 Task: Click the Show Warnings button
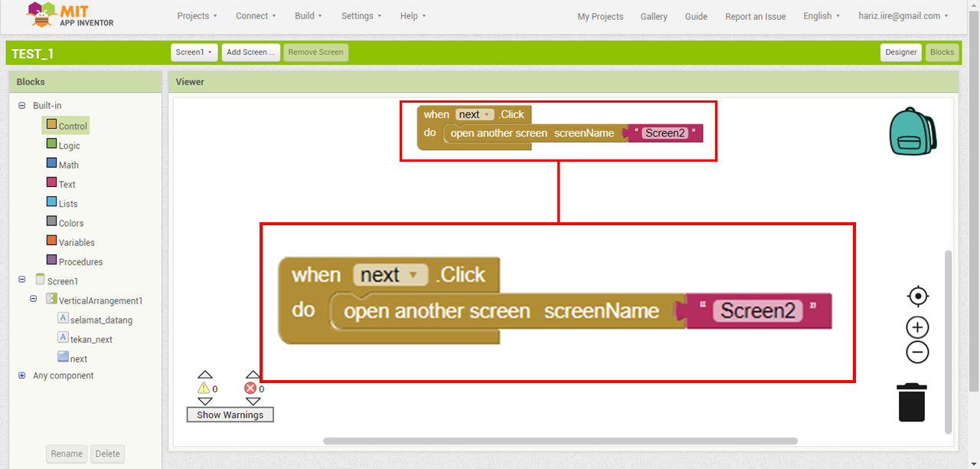coord(230,415)
